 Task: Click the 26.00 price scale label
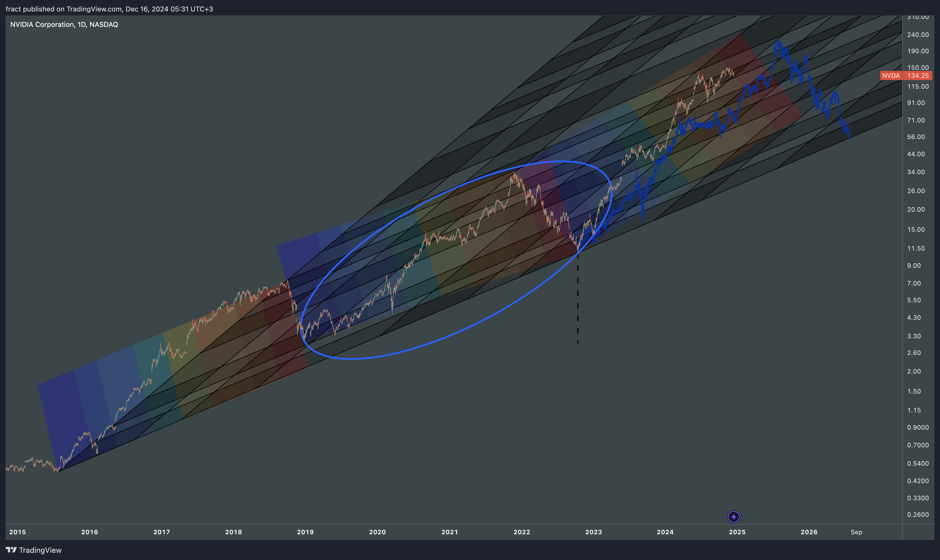point(916,191)
